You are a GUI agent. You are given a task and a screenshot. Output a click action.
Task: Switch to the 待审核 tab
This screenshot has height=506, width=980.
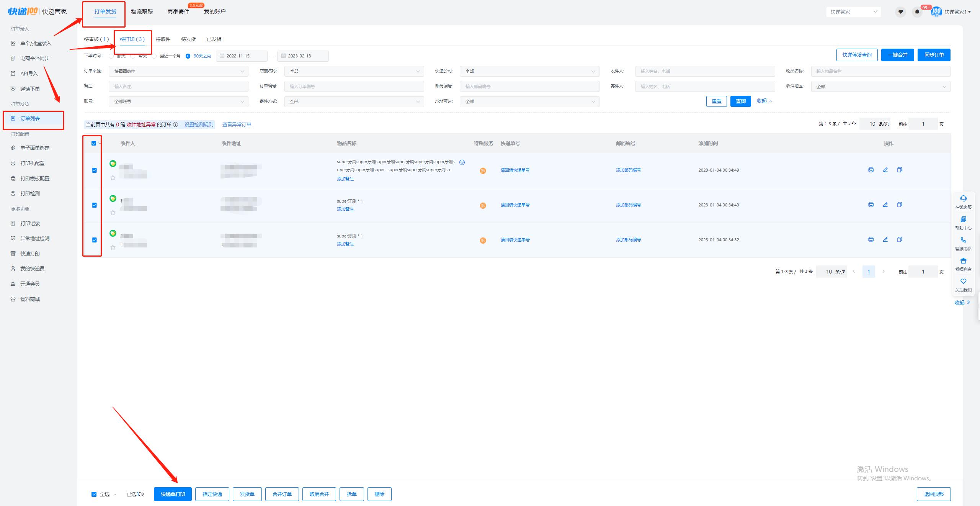(x=96, y=39)
